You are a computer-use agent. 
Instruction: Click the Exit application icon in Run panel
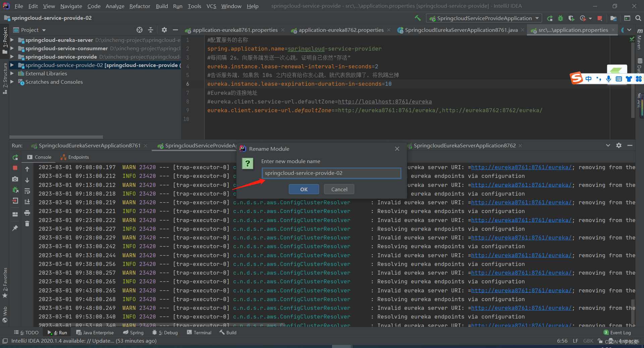(15, 201)
